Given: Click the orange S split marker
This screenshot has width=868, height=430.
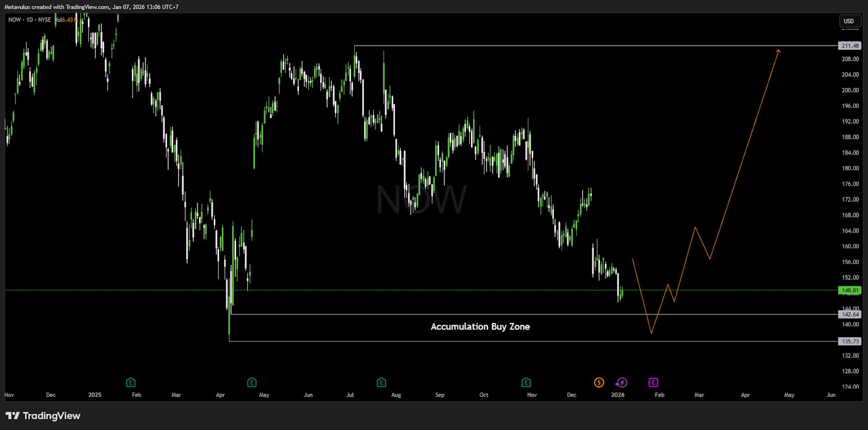Looking at the screenshot, I should (x=599, y=383).
